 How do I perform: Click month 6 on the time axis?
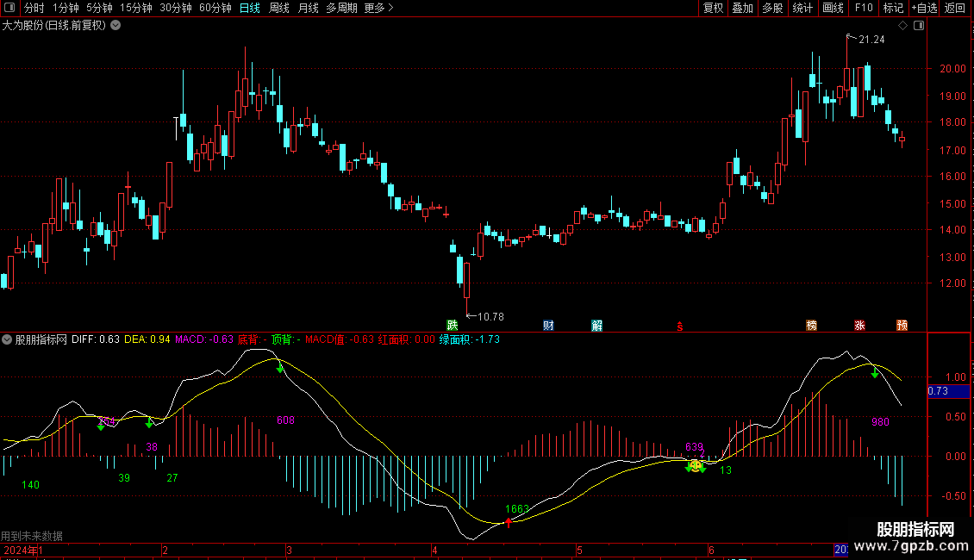(x=711, y=550)
